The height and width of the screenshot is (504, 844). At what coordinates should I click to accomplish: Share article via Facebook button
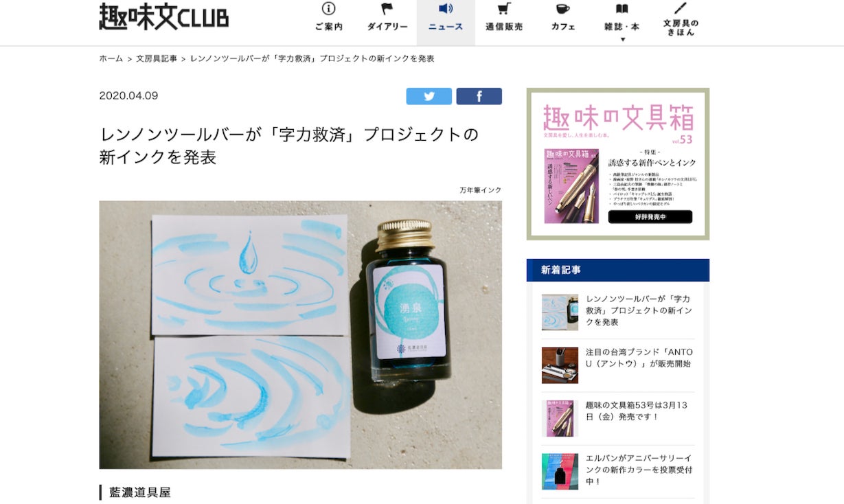(x=479, y=96)
